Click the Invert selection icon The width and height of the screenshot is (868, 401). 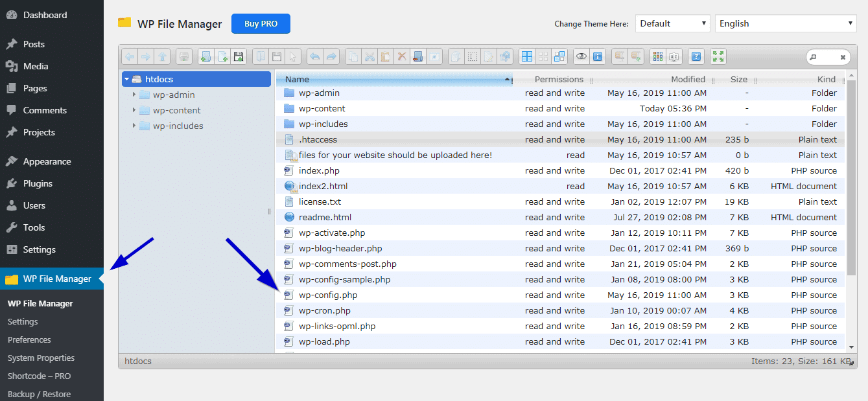[x=559, y=56]
